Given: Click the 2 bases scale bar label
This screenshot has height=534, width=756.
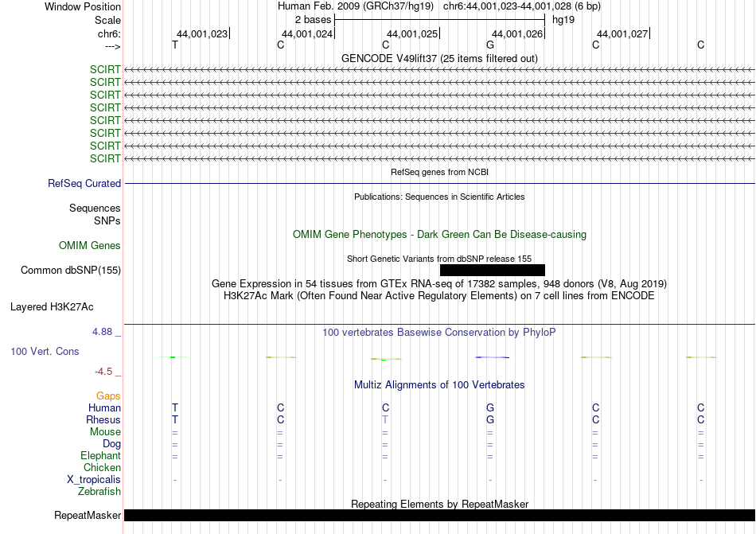Looking at the screenshot, I should (313, 20).
